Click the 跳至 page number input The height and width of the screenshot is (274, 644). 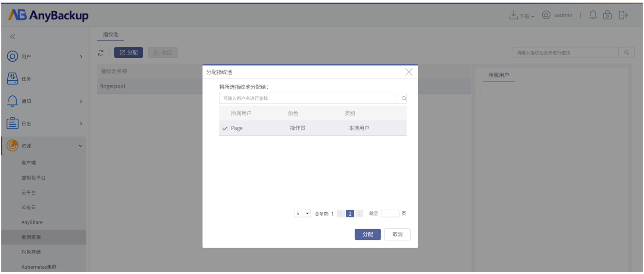(x=390, y=214)
